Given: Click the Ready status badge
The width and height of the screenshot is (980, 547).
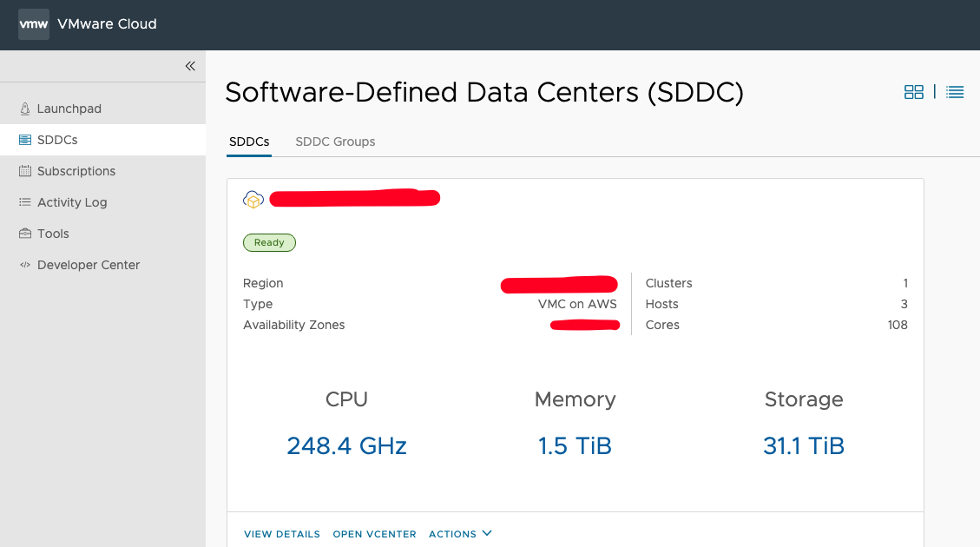Looking at the screenshot, I should tap(269, 243).
